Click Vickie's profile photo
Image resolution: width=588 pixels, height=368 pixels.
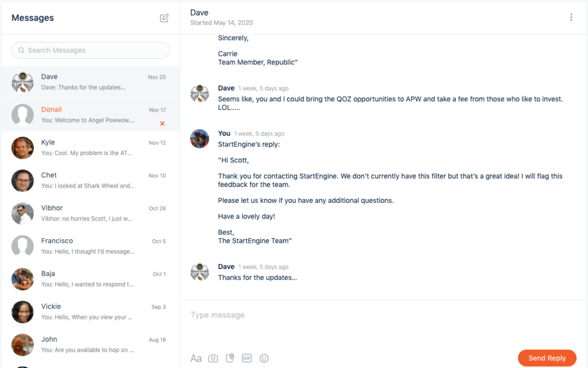22,312
